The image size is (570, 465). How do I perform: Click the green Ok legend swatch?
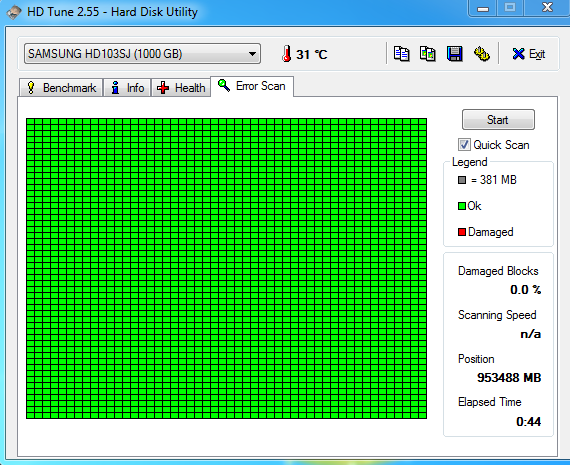[462, 206]
